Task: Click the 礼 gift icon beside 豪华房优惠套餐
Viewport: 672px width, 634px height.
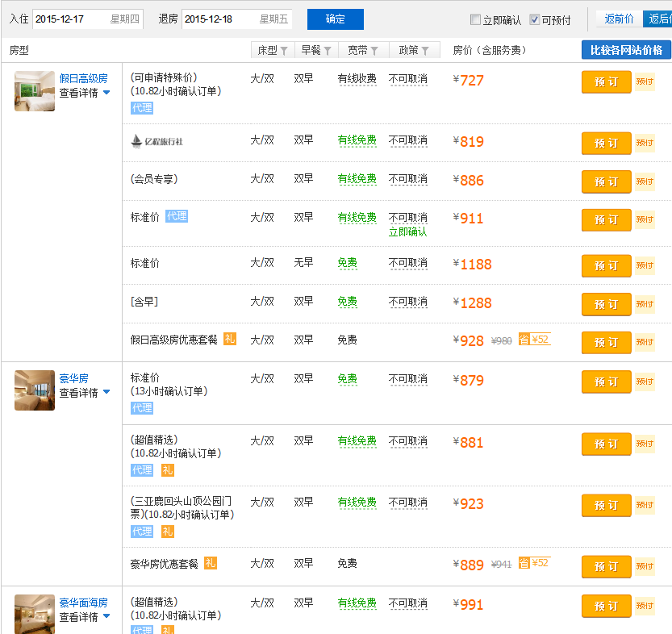Action: tap(211, 563)
